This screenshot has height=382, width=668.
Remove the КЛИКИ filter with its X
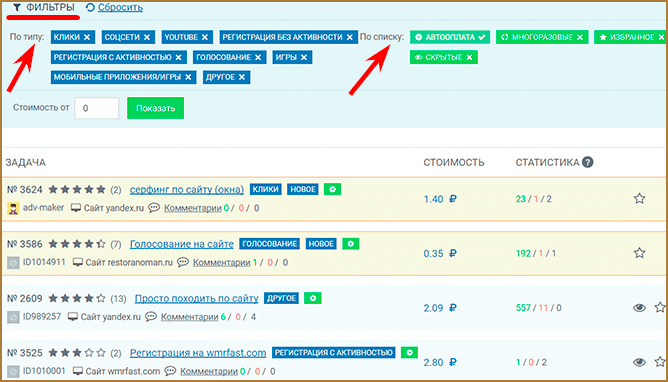click(87, 37)
